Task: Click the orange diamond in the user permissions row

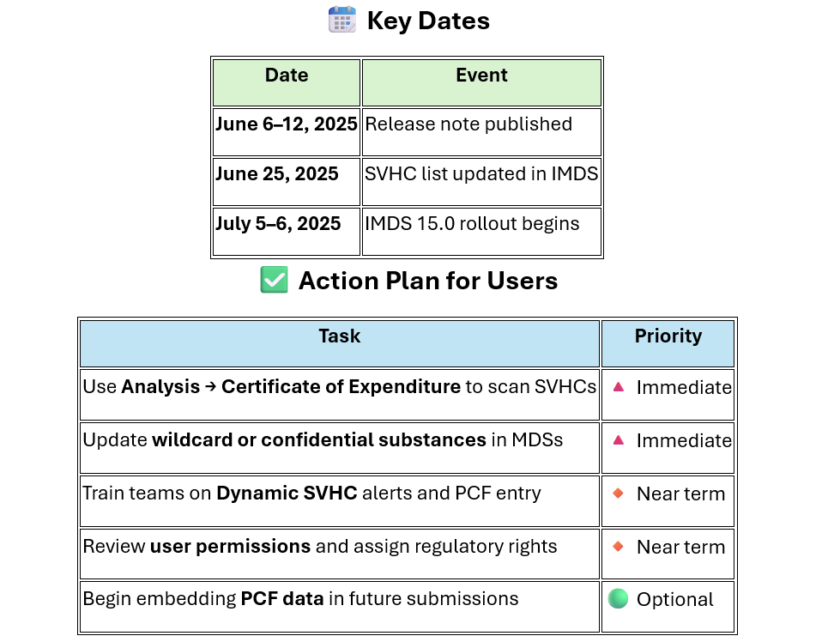Action: [x=619, y=547]
